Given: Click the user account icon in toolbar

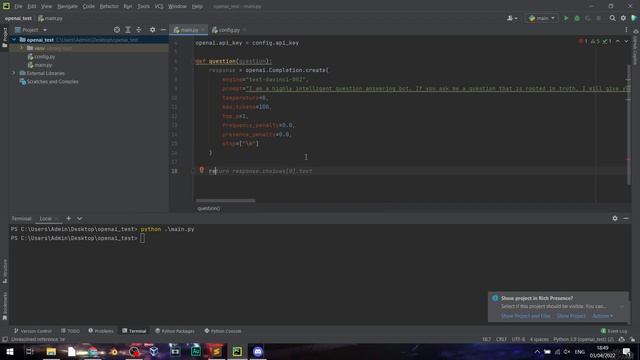Looking at the screenshot, I should click(512, 18).
